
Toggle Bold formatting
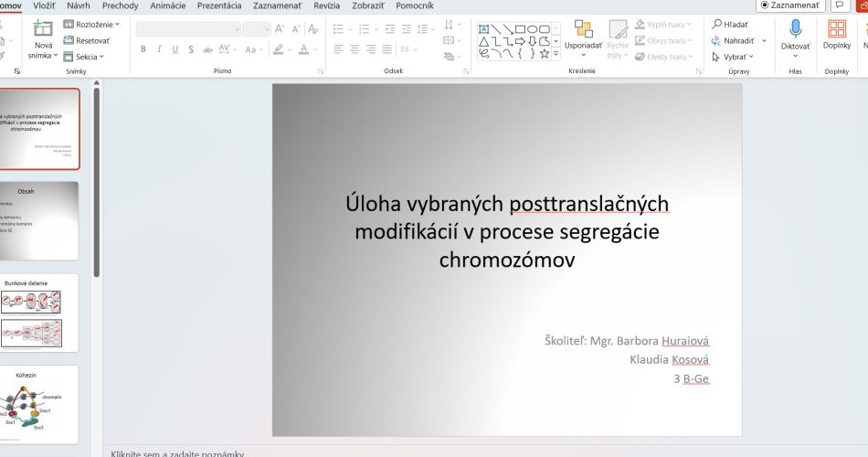[x=143, y=49]
